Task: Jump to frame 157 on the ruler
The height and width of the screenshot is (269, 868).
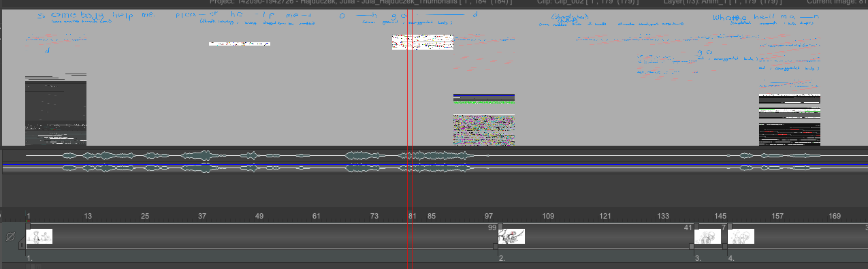Action: 777,216
